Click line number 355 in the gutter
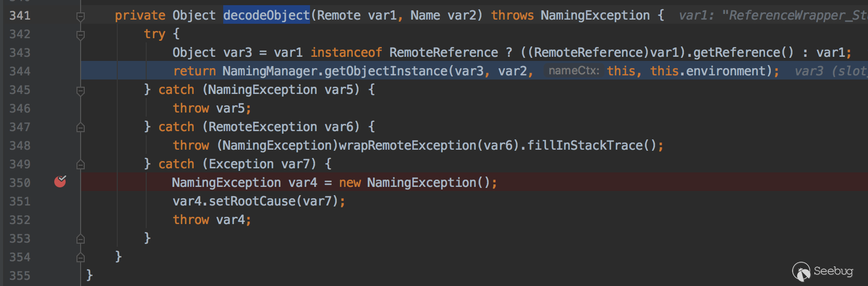This screenshot has height=286, width=868. tap(20, 276)
